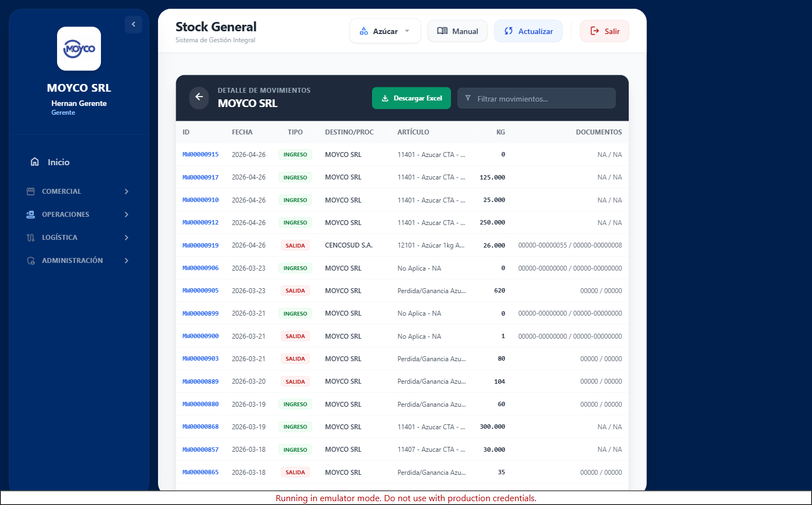Click the Hernan Gerente user name
The image size is (812, 505).
(x=79, y=103)
